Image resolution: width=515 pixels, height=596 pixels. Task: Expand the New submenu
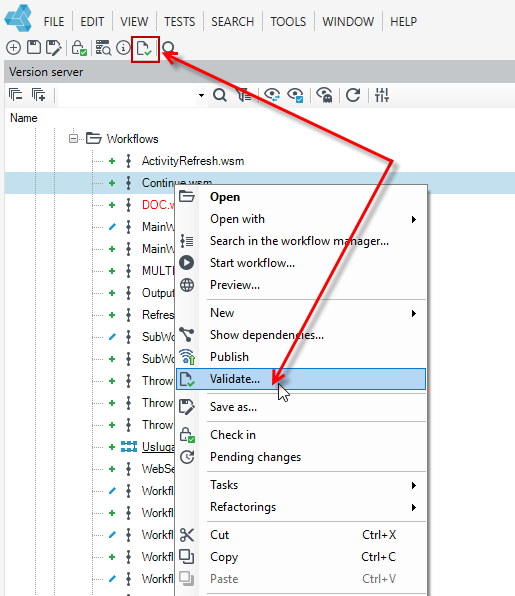coord(301,313)
